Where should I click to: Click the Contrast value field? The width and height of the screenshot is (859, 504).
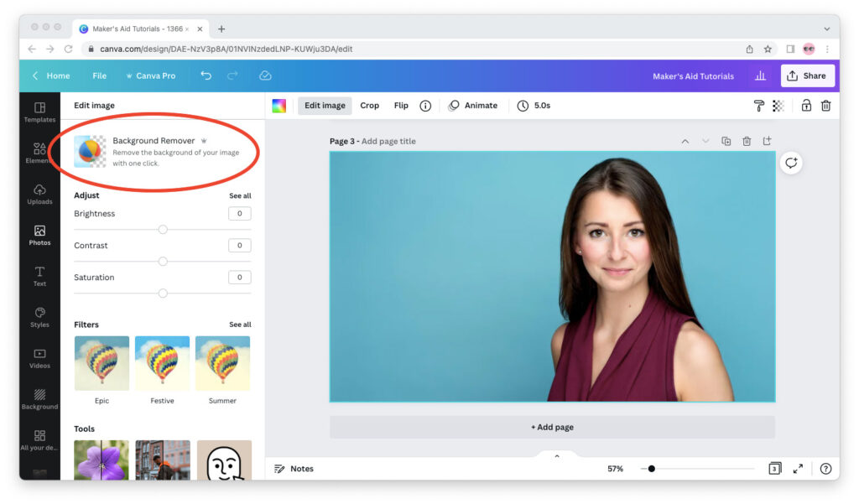[x=239, y=246]
